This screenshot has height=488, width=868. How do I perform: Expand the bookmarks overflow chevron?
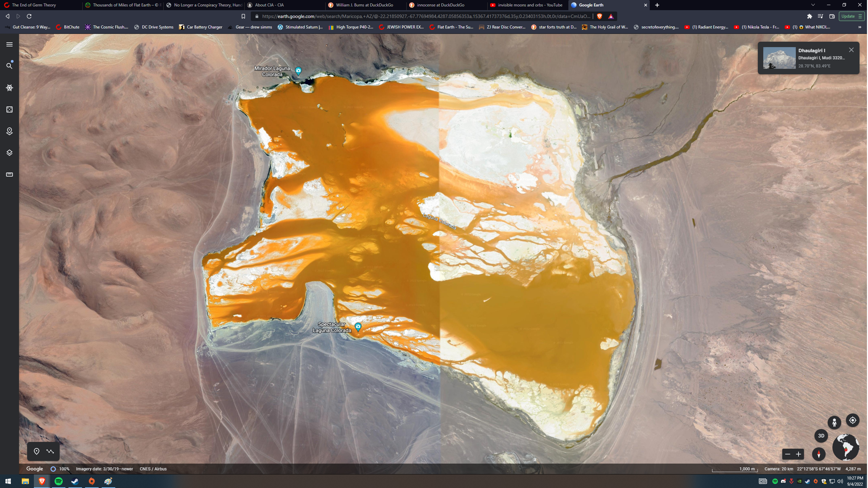860,27
